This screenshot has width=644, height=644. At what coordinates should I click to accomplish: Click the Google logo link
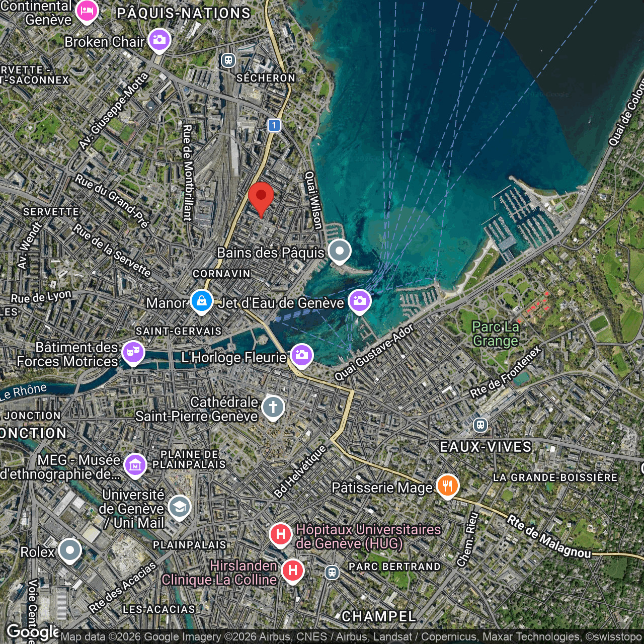point(32,632)
